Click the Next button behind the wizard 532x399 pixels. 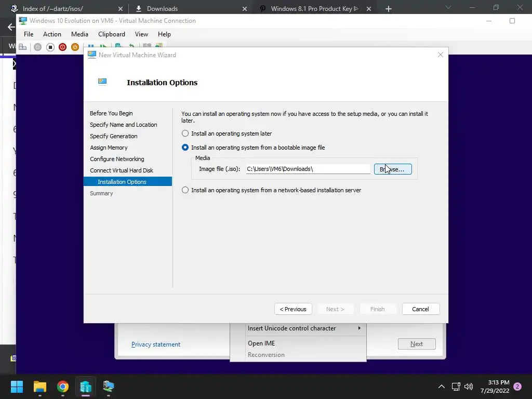click(x=417, y=344)
